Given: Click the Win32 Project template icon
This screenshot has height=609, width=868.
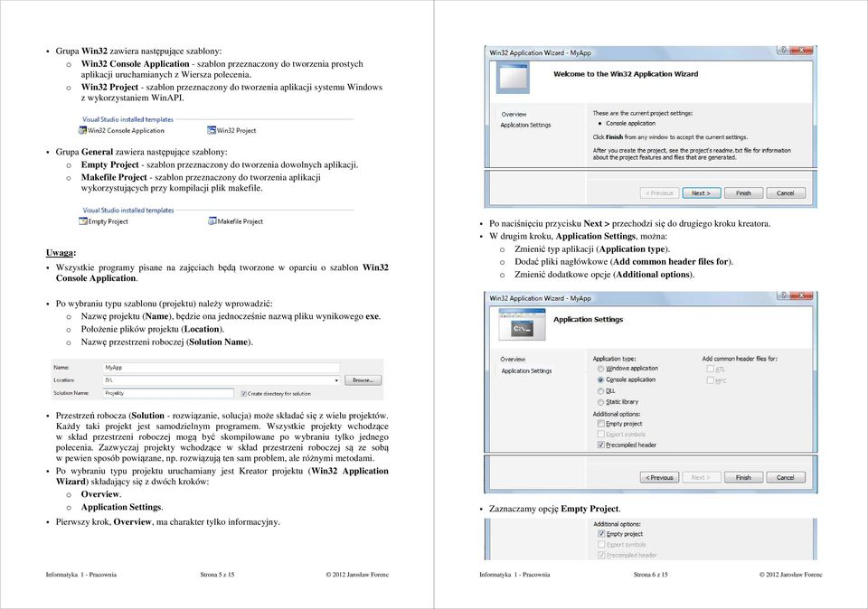Looking at the screenshot, I should tap(212, 130).
